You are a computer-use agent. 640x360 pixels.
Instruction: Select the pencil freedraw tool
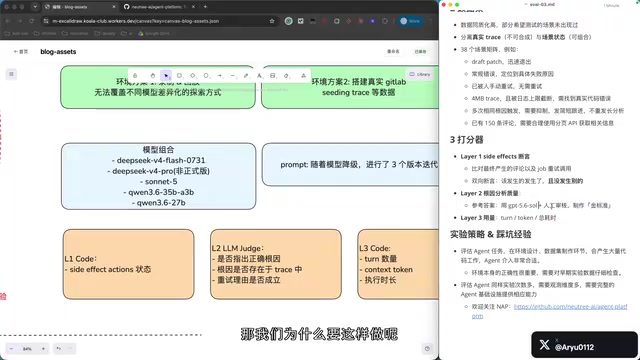(x=246, y=76)
